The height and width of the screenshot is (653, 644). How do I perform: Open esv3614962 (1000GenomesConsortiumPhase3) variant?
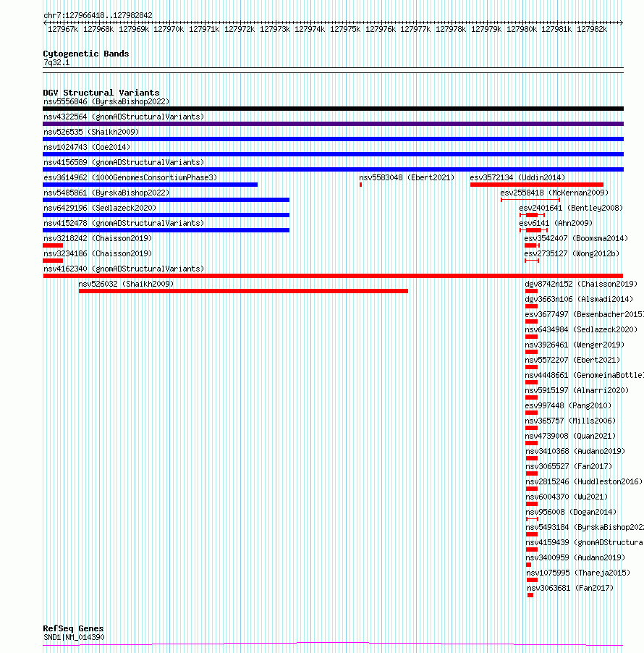click(130, 178)
